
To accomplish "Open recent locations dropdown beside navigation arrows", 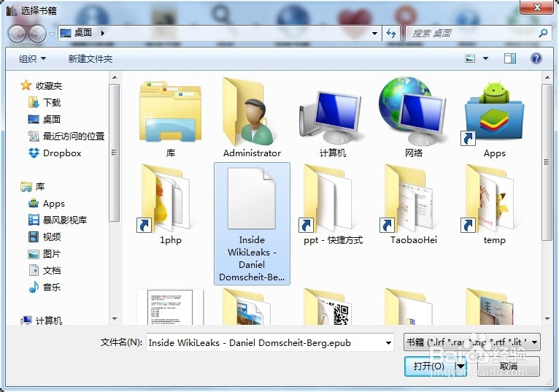I will pos(52,34).
